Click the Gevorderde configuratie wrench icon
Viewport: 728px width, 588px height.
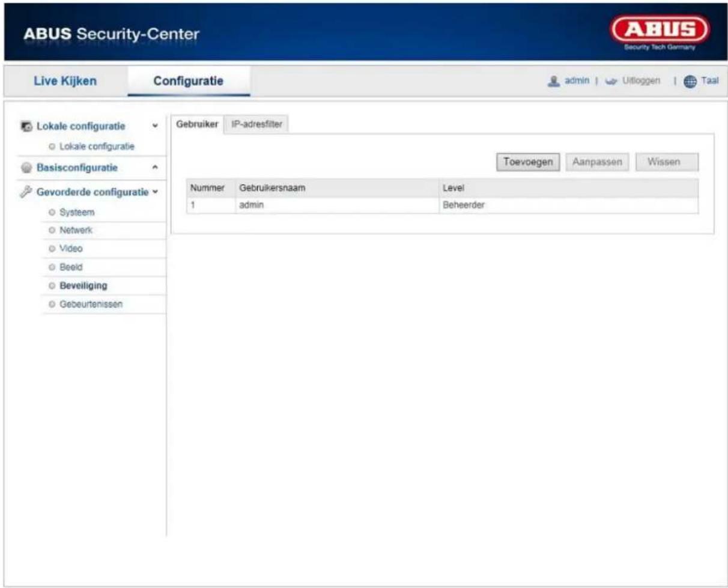[x=26, y=192]
